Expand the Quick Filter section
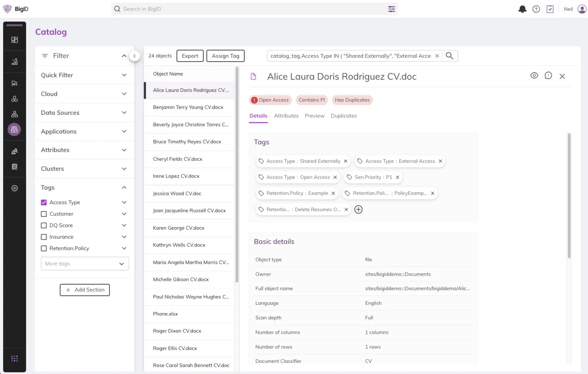Image resolution: width=588 pixels, height=374 pixels. pos(85,75)
